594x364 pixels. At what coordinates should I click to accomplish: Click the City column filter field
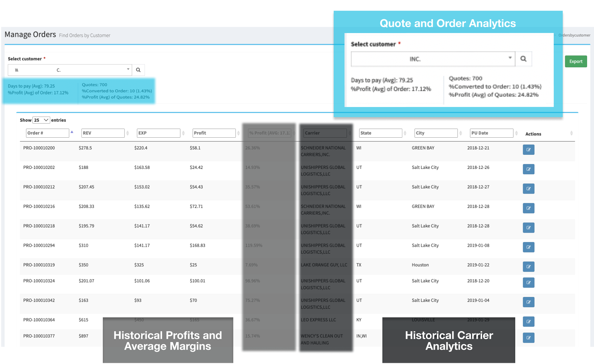tap(436, 133)
